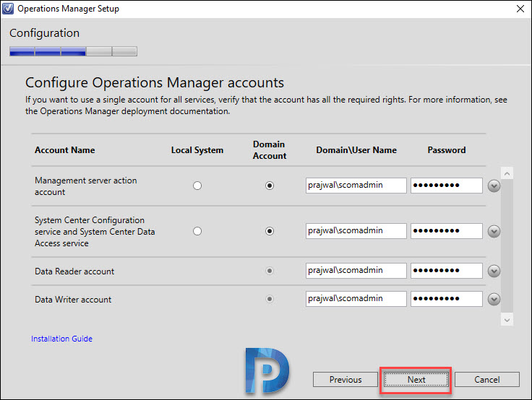Click the Management server action account username field
Image resolution: width=532 pixels, height=400 pixels.
pyautogui.click(x=356, y=186)
